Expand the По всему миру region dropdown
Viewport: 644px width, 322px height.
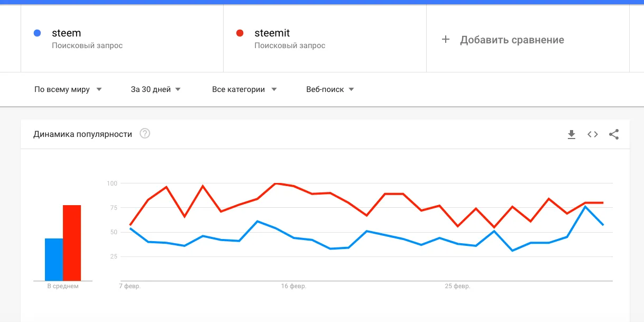pyautogui.click(x=68, y=89)
